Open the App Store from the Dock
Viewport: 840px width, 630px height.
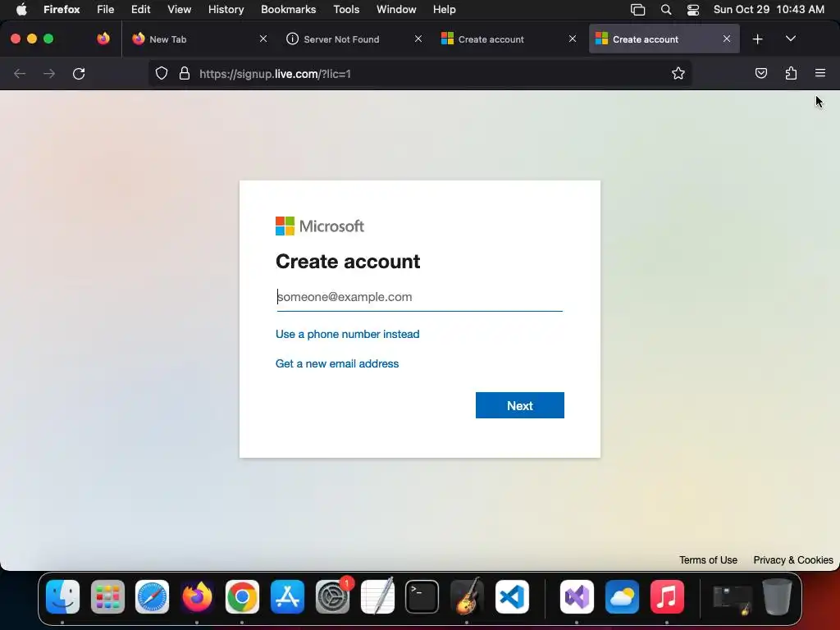coord(287,597)
